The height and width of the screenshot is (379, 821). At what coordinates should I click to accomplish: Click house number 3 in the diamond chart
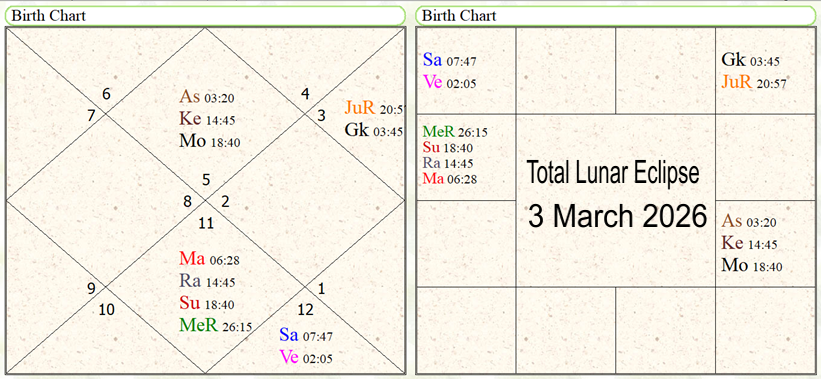click(x=320, y=115)
